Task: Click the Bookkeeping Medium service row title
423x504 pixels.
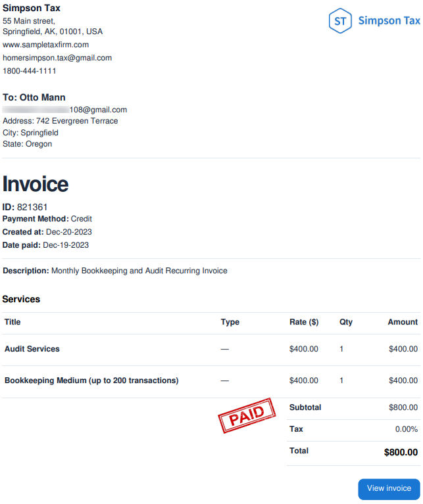Action: point(91,380)
